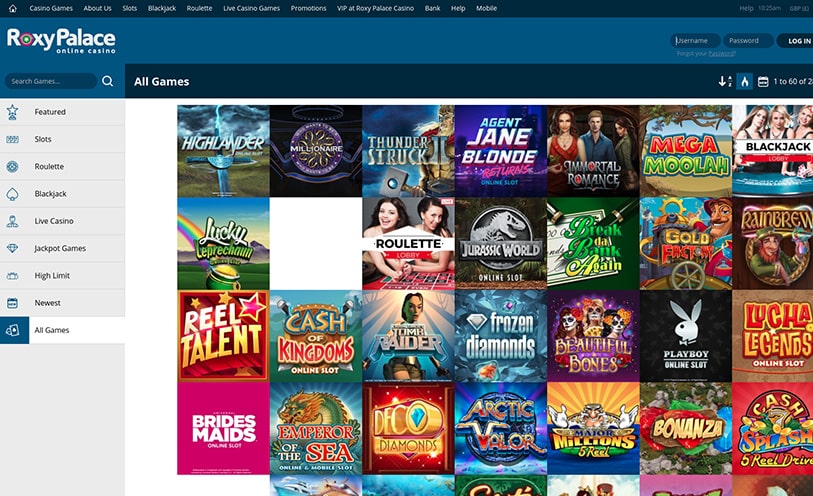Click the Blackjack spade icon
Viewport: 813px width, 496px height.
click(x=12, y=194)
